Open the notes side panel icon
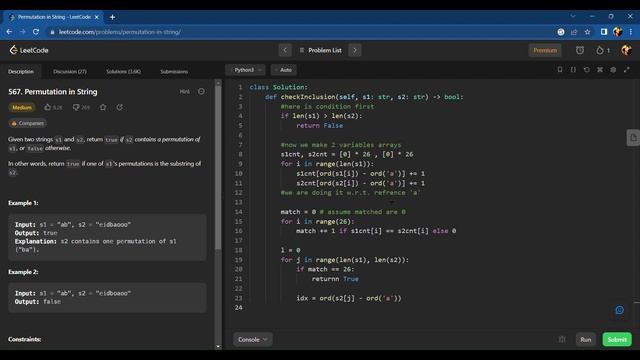 click(633, 138)
